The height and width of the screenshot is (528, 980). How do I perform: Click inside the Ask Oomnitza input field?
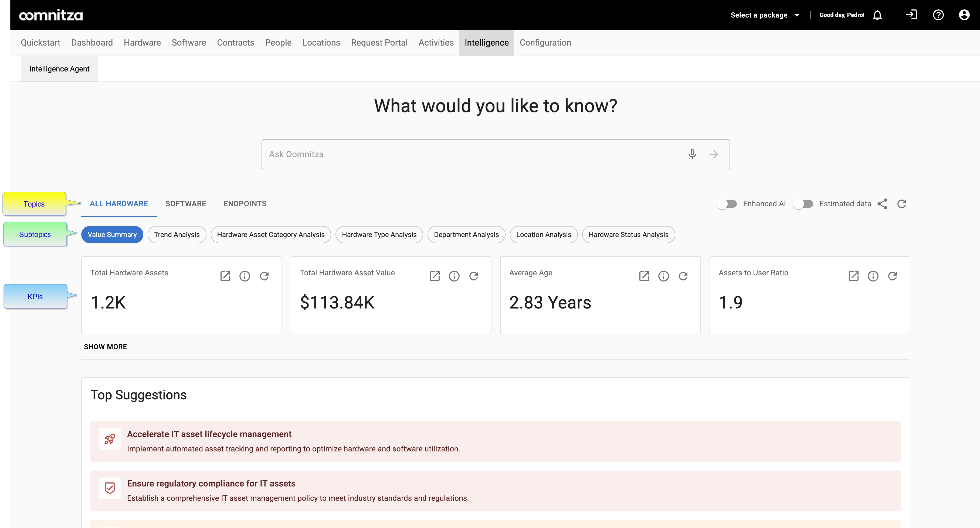pyautogui.click(x=456, y=154)
